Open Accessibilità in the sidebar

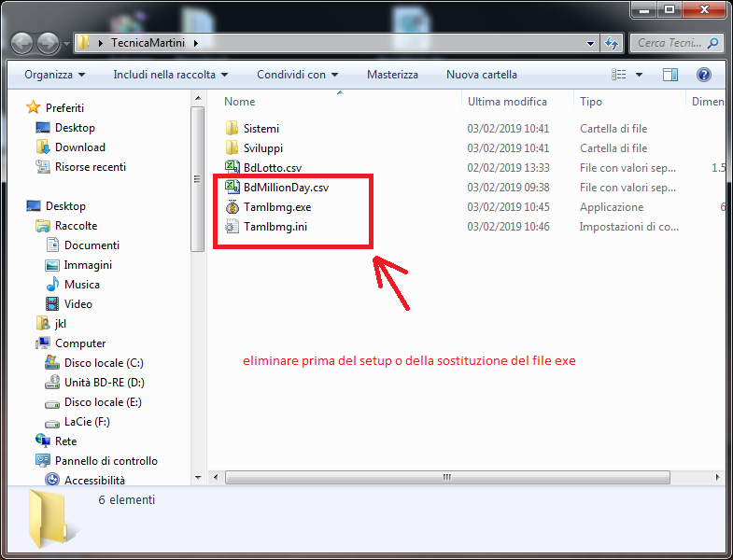[85, 480]
